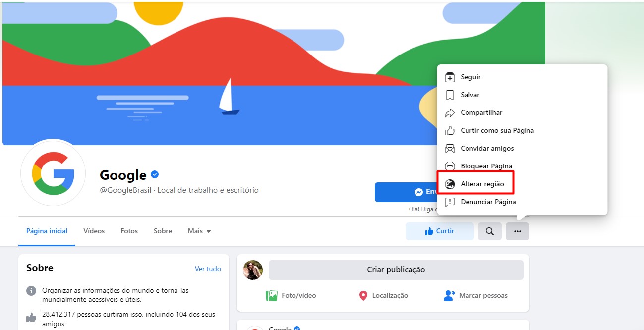Select Alterar região menu option

coord(522,184)
